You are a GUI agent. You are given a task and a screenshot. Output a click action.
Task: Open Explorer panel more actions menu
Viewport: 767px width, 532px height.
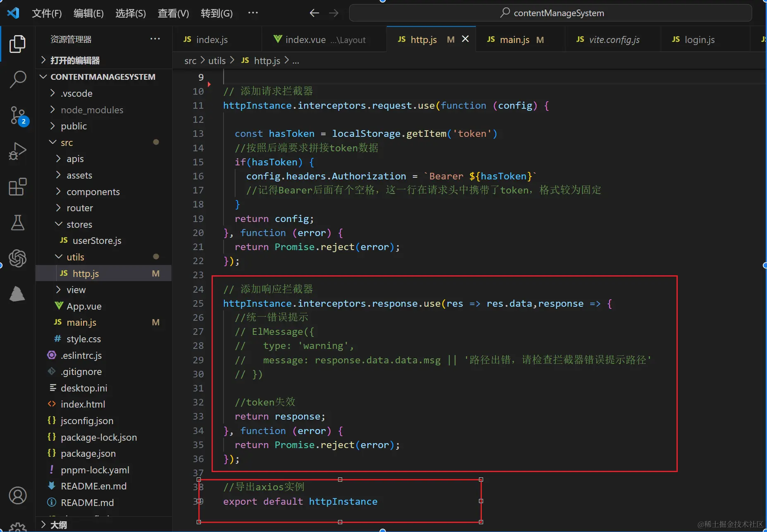coord(155,39)
